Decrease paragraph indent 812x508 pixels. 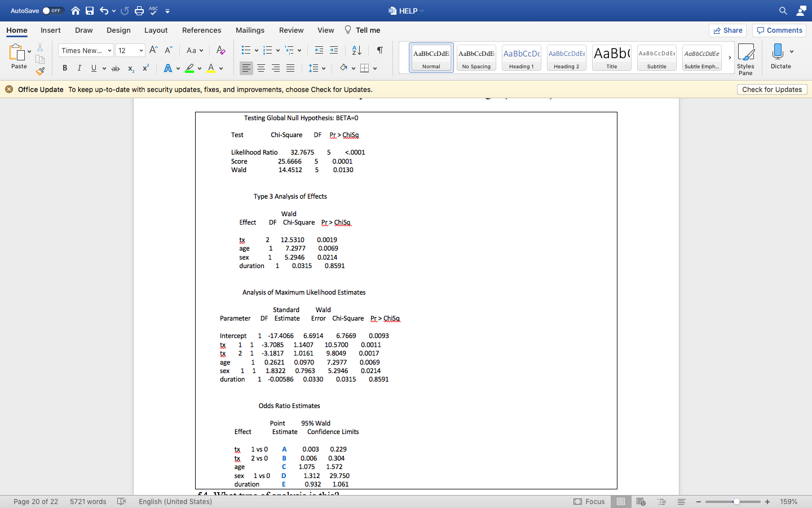point(319,50)
